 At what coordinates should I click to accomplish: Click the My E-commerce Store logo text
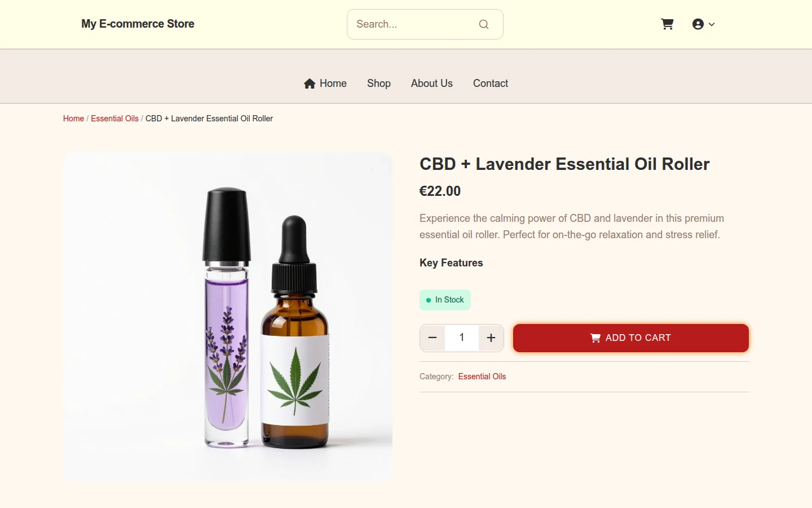point(138,24)
